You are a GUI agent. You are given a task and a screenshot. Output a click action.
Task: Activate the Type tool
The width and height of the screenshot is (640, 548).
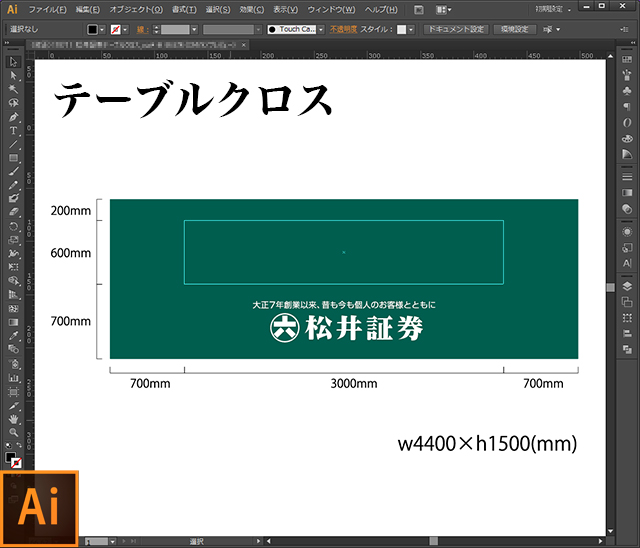(x=13, y=131)
